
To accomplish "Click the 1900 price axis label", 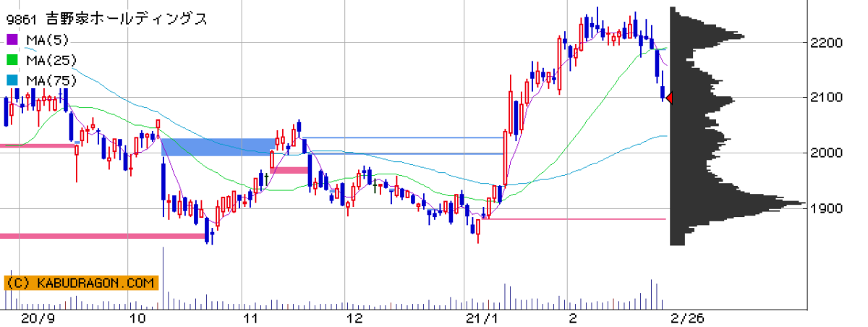I will (826, 209).
